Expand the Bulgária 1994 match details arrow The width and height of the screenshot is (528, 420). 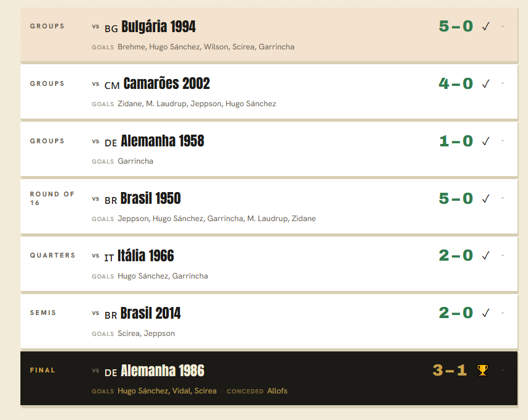pos(503,26)
